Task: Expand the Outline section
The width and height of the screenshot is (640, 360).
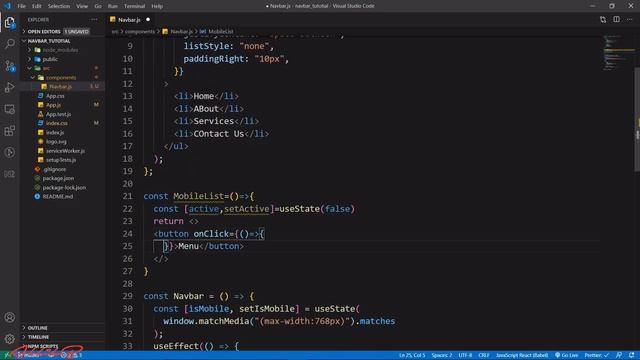Action: coord(62,328)
